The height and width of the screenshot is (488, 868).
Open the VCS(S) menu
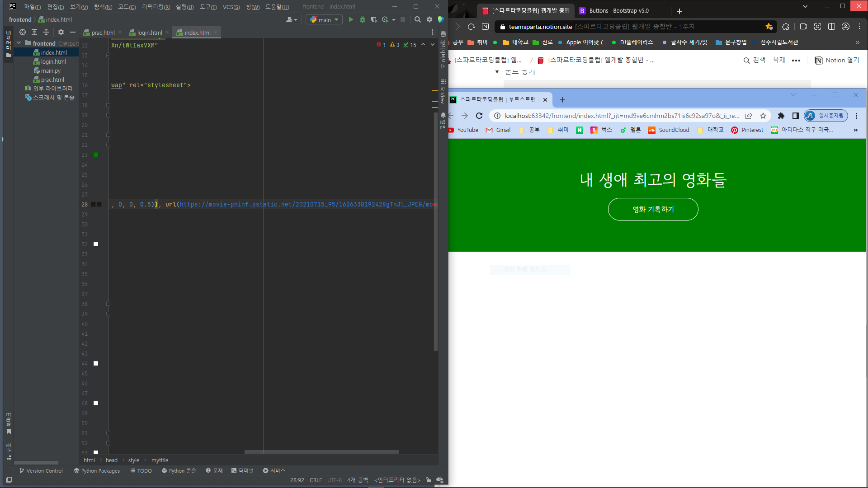coord(231,7)
